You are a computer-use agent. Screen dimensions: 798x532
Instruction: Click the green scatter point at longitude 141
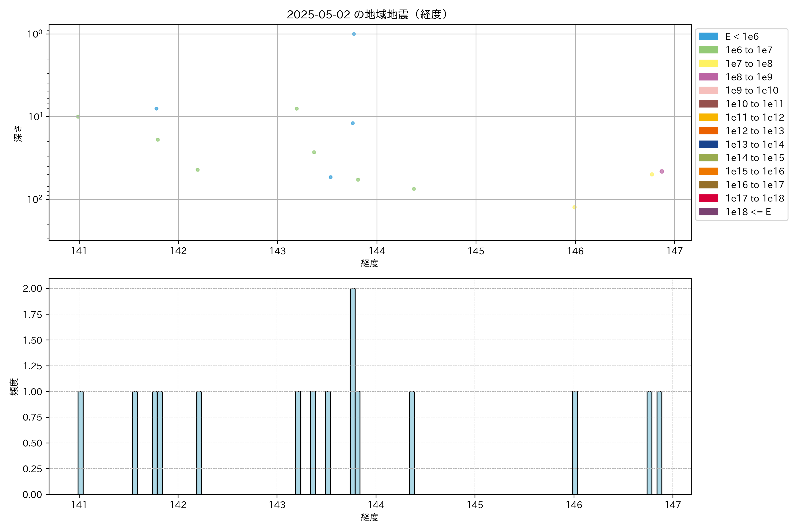(78, 117)
